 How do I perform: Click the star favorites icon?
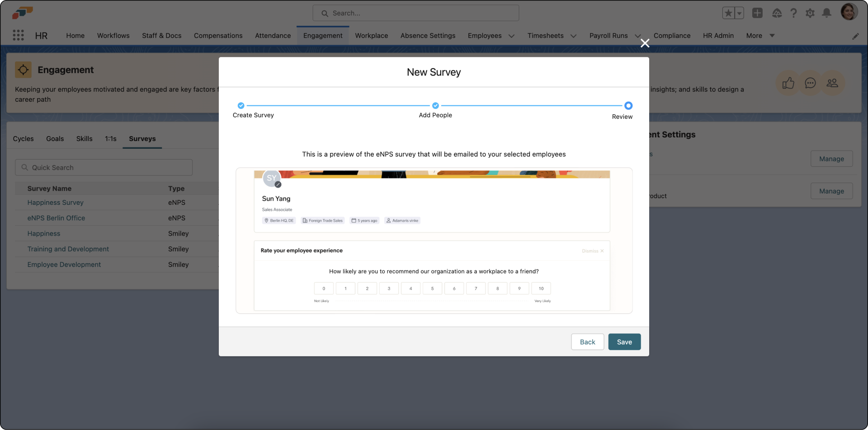(728, 13)
